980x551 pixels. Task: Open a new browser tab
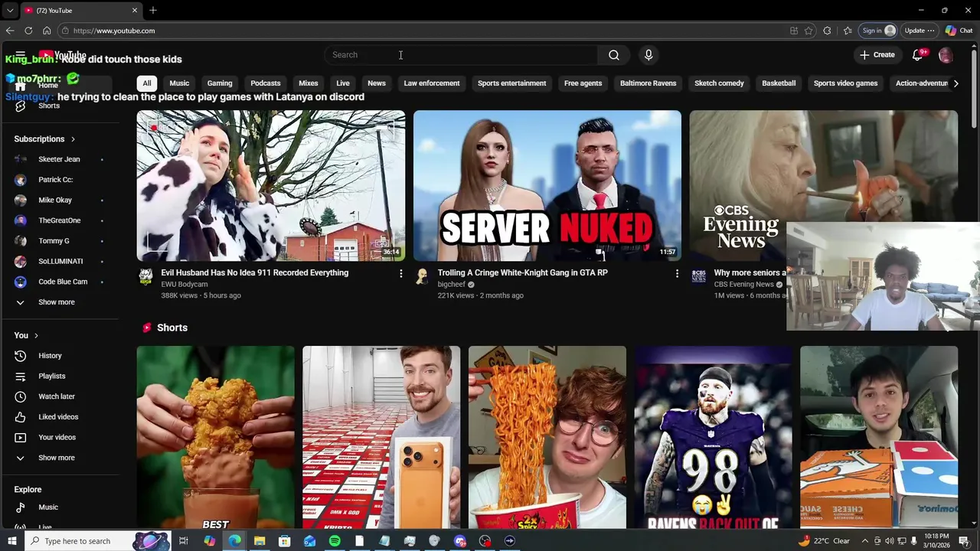tap(153, 10)
